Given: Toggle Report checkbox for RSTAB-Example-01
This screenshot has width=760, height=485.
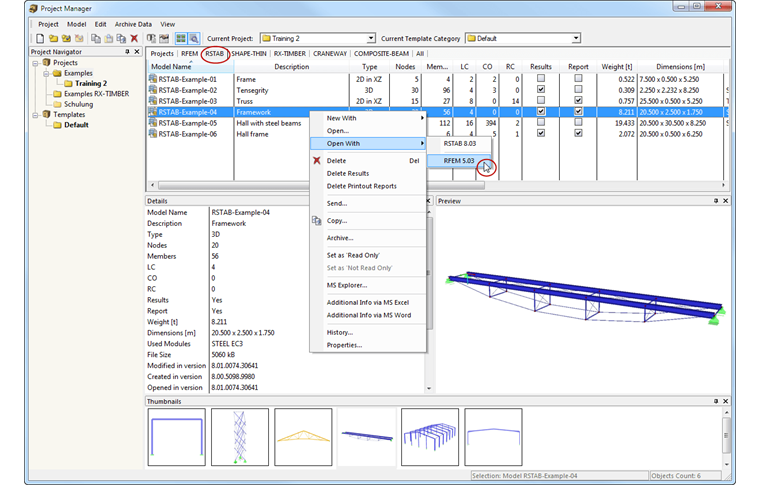Looking at the screenshot, I should pos(578,78).
